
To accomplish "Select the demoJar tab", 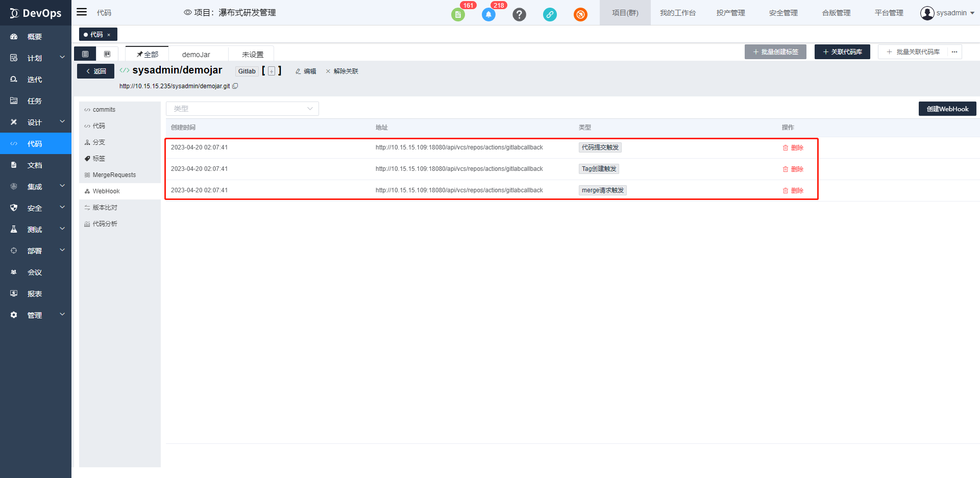I will [196, 55].
